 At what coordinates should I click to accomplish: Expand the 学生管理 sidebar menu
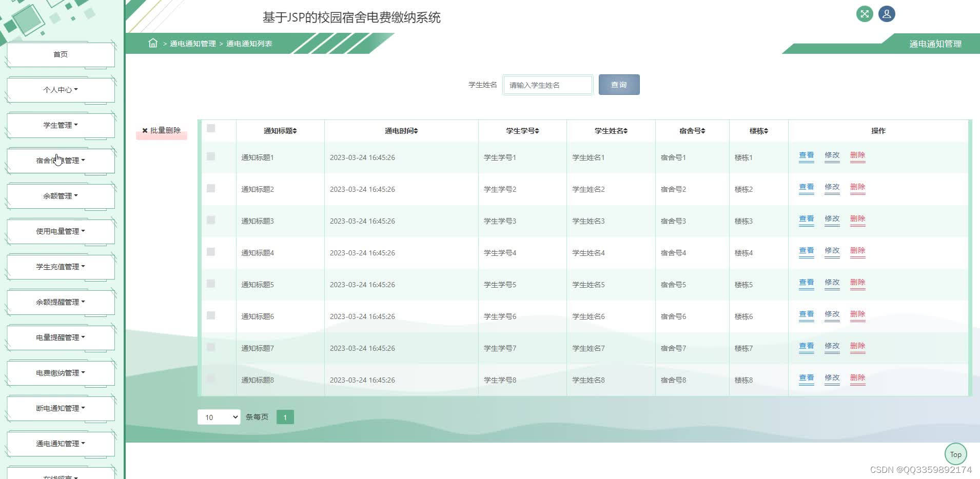[x=61, y=125]
